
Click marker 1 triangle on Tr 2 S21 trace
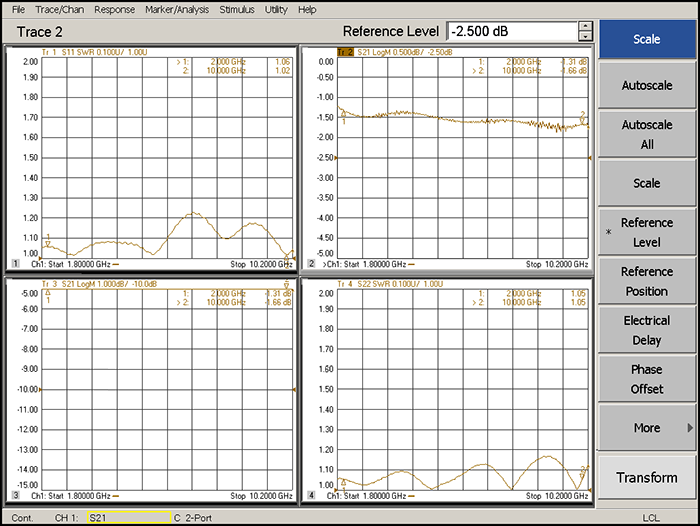[343, 114]
